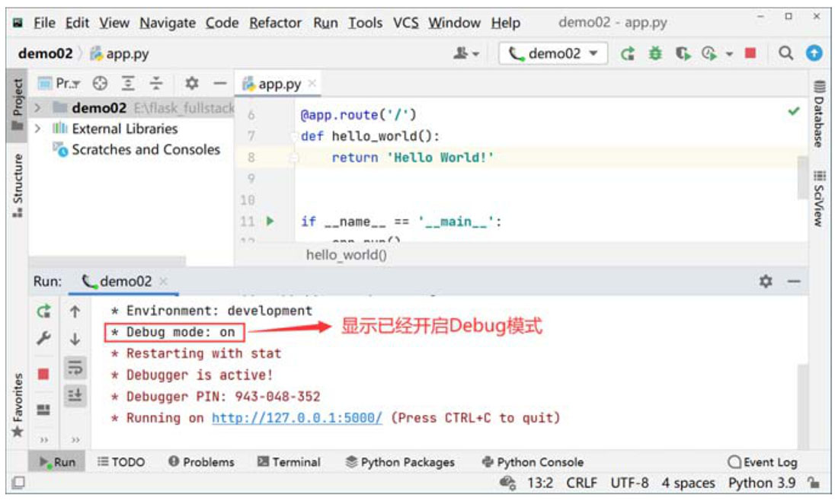The width and height of the screenshot is (838, 504).
Task: Switch to the Terminal tab
Action: (289, 462)
